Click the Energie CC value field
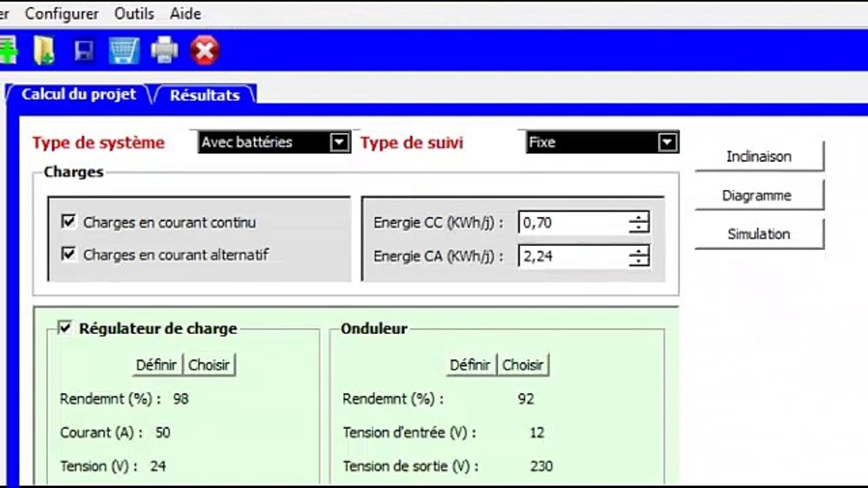Screen dimensions: 868x488 tap(573, 222)
